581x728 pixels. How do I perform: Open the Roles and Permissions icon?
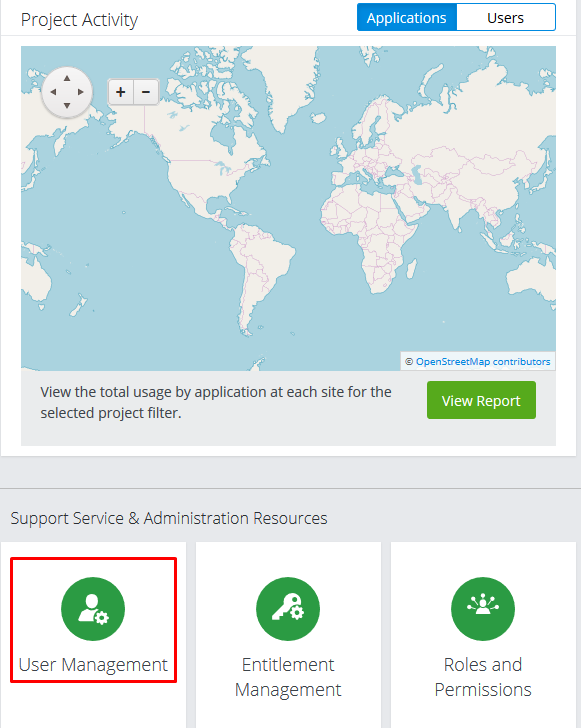click(x=483, y=609)
